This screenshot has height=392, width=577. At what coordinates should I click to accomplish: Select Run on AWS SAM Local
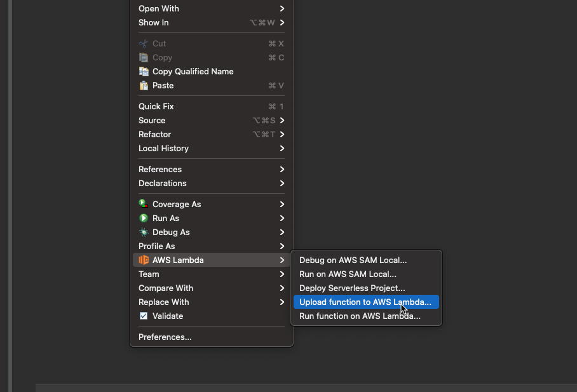click(366, 274)
